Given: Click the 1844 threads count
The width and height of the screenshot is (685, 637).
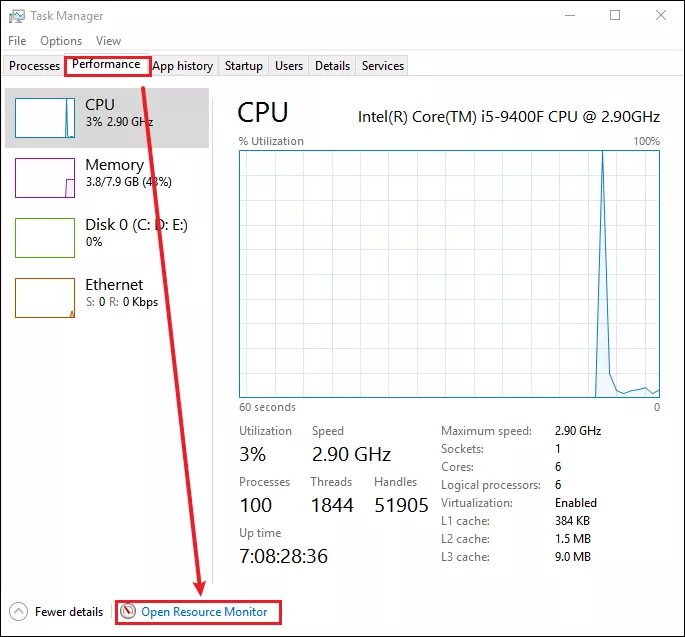Looking at the screenshot, I should tap(332, 505).
